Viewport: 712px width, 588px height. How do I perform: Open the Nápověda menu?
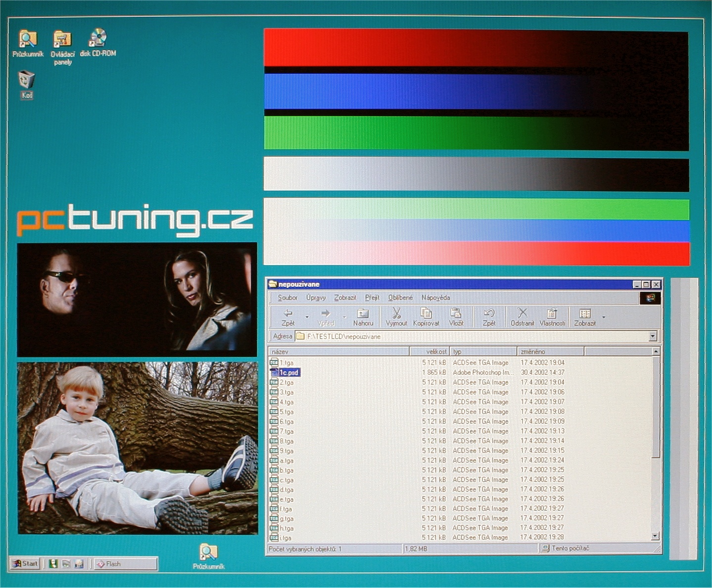point(435,298)
